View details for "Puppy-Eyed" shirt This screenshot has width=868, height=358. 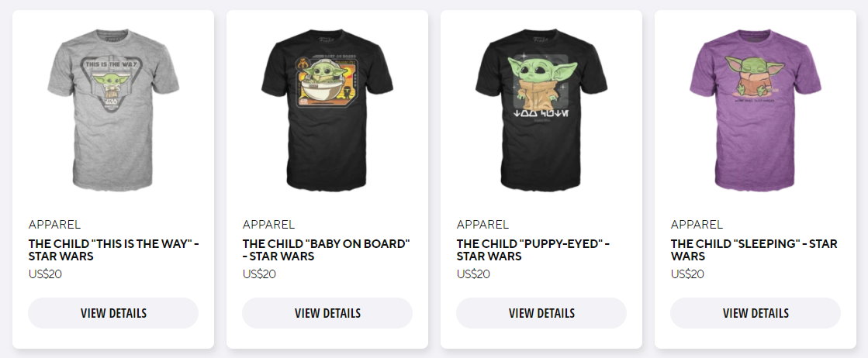[541, 313]
